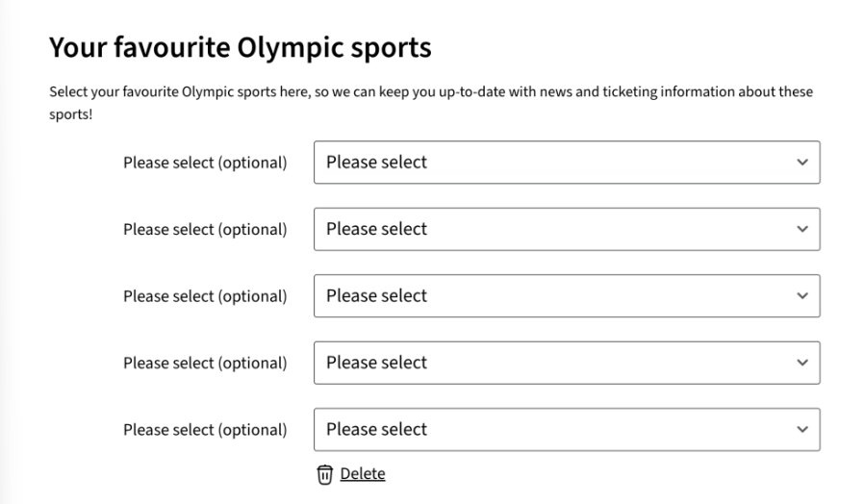Click the fourth "Please select (optional)" label
The image size is (864, 504).
tap(205, 364)
